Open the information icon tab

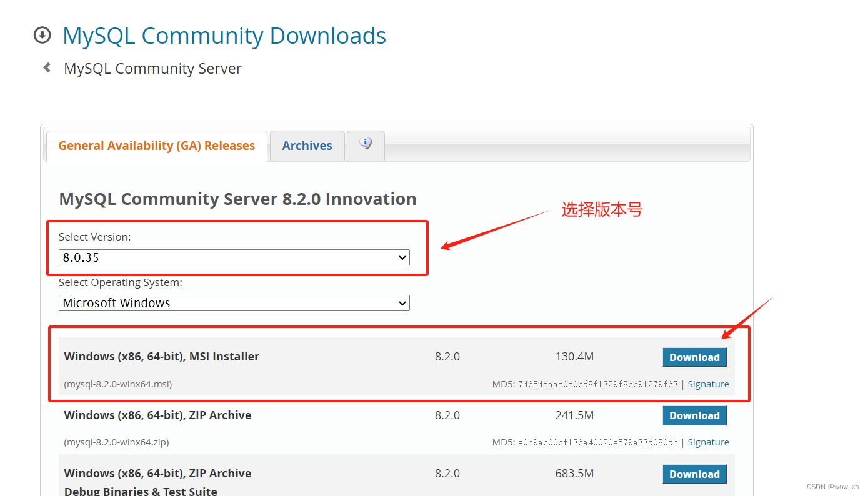[x=366, y=145]
